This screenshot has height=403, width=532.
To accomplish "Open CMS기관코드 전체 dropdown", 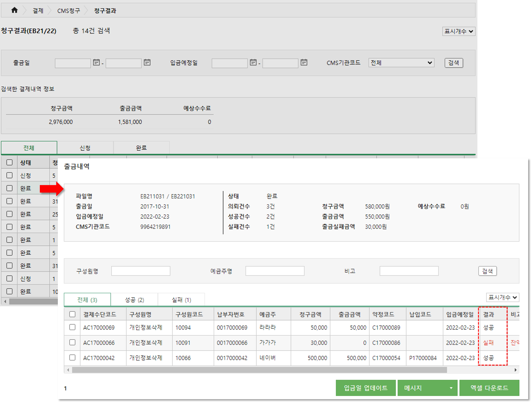I will [x=401, y=62].
